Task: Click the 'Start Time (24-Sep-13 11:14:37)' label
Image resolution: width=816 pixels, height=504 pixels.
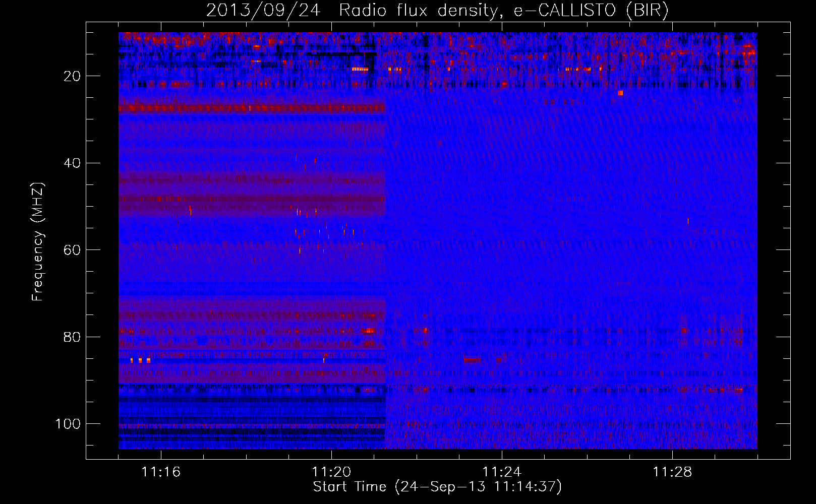Action: pyautogui.click(x=437, y=487)
